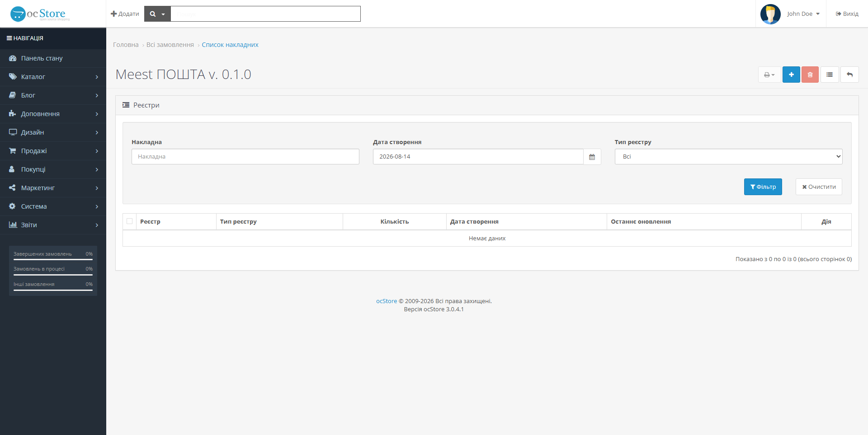Viewport: 868px width, 435px height.
Task: Click the back arrow reply button
Action: [x=849, y=75]
